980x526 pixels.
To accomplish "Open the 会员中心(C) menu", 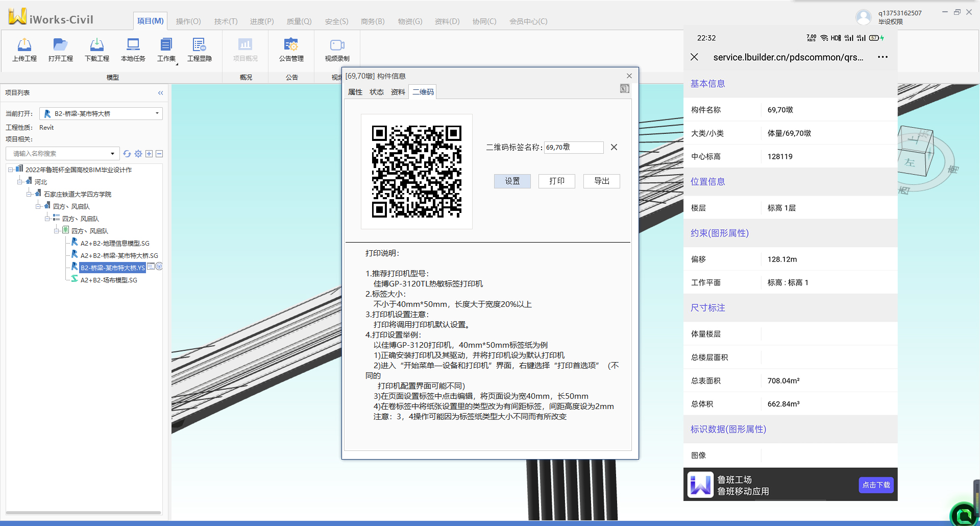I will click(528, 21).
